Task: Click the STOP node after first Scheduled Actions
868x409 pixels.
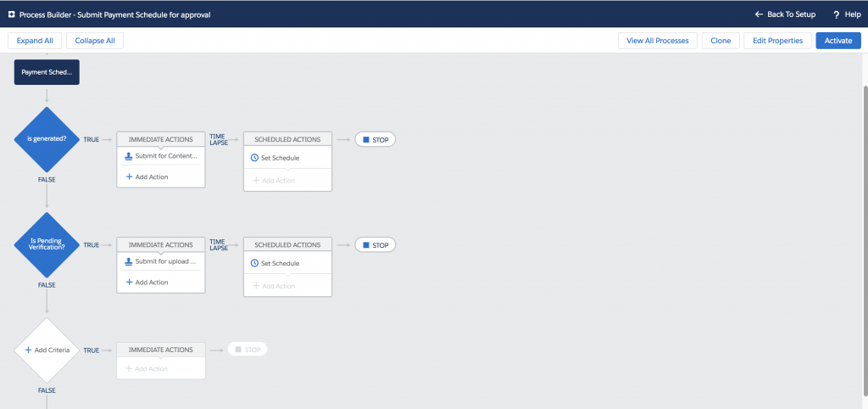Action: (375, 139)
